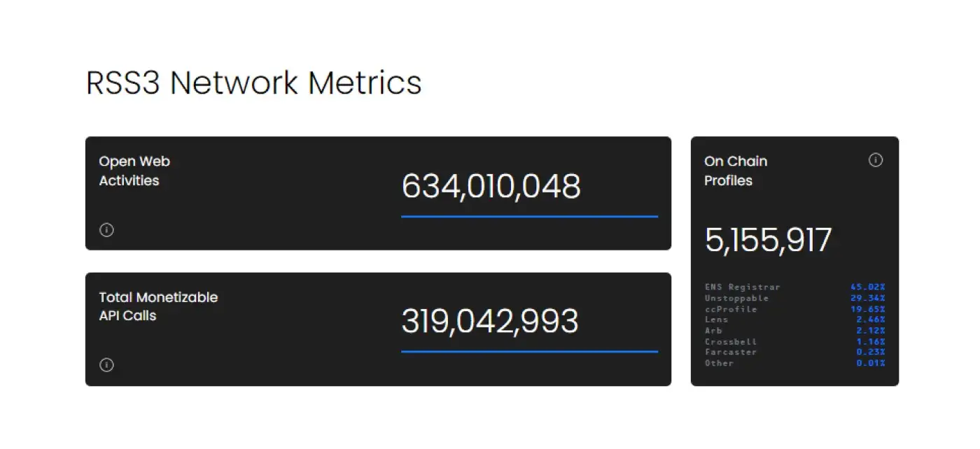Click the RSS3 Network Metrics heading
Screen dimensions: 980x449
tap(253, 83)
